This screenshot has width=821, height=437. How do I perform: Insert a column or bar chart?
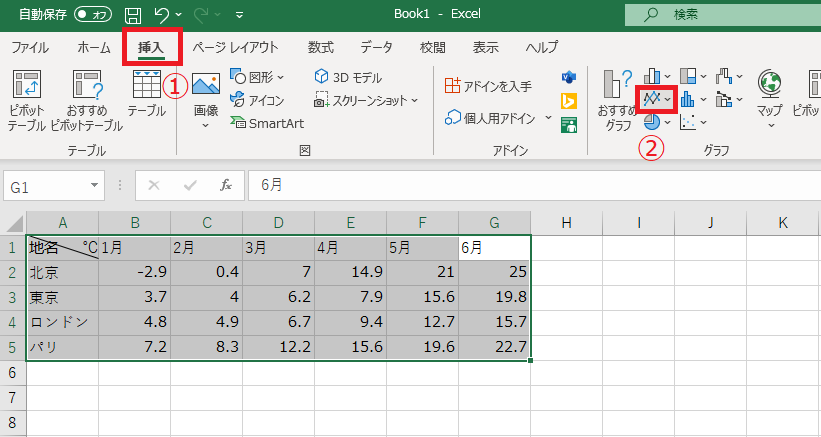(x=657, y=76)
